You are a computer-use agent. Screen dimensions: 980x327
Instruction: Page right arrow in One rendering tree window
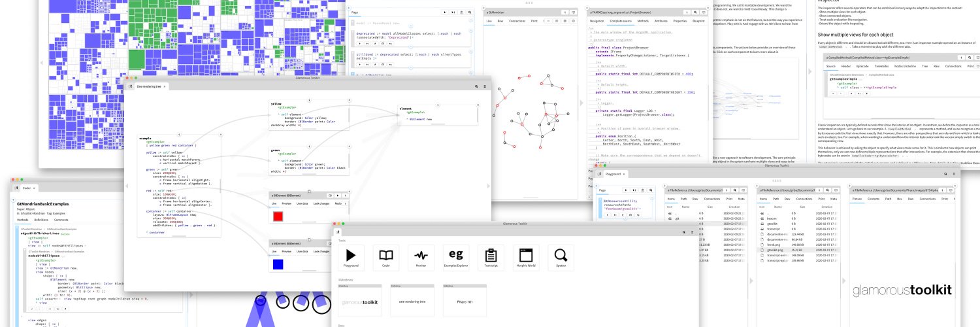coord(488,186)
